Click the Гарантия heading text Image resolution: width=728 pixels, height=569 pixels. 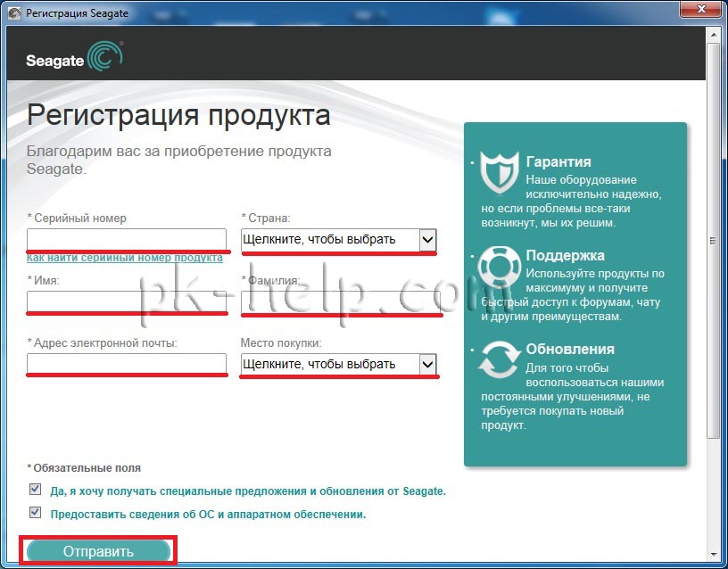[x=558, y=162]
